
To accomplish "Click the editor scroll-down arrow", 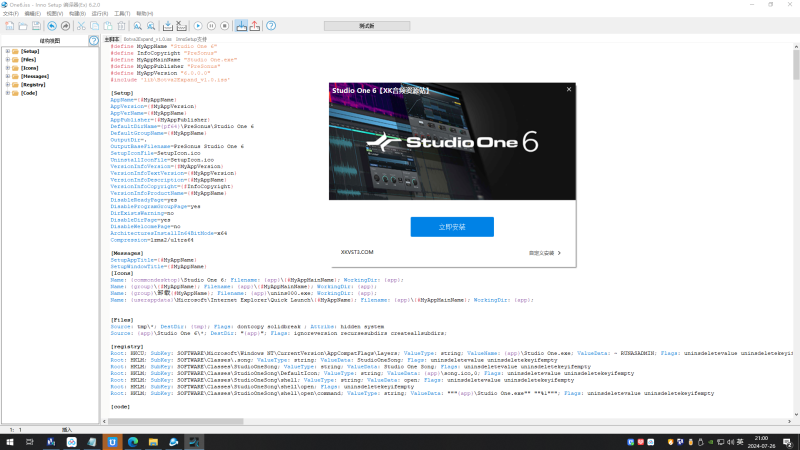I will pyautogui.click(x=796, y=414).
